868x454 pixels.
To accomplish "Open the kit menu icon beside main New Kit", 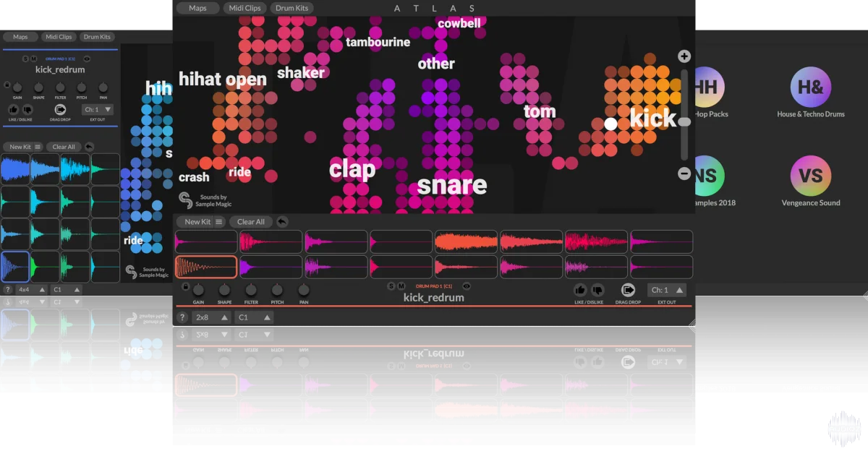I will (x=218, y=222).
